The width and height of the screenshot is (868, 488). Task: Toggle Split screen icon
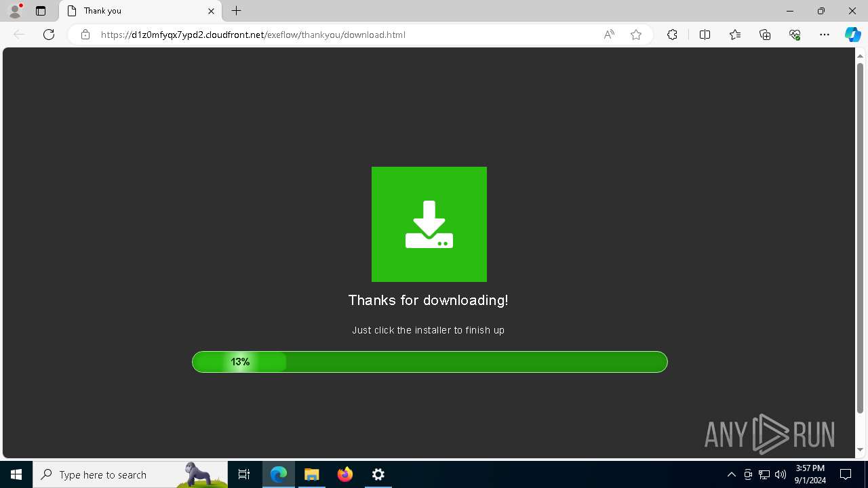tap(705, 35)
